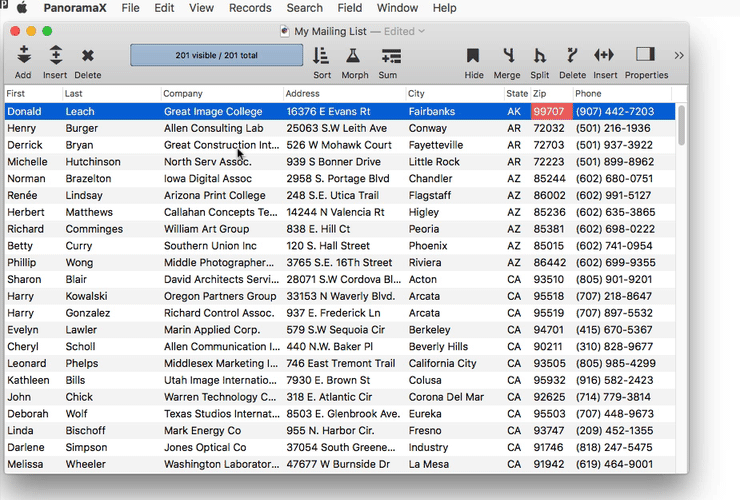The image size is (740, 500).
Task: Open the File menu
Action: 130,8
